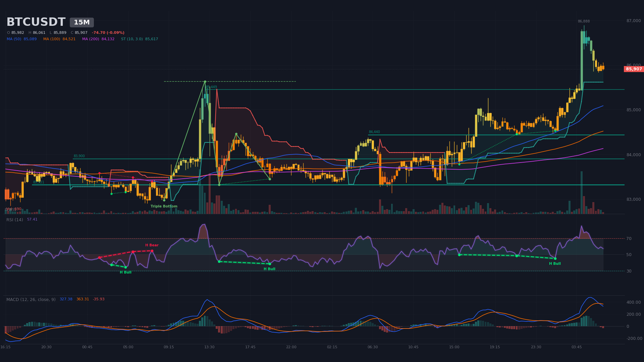Viewport: 644px width, 362px height.
Task: Click the RSI 30 axis label
Action: pyautogui.click(x=629, y=271)
